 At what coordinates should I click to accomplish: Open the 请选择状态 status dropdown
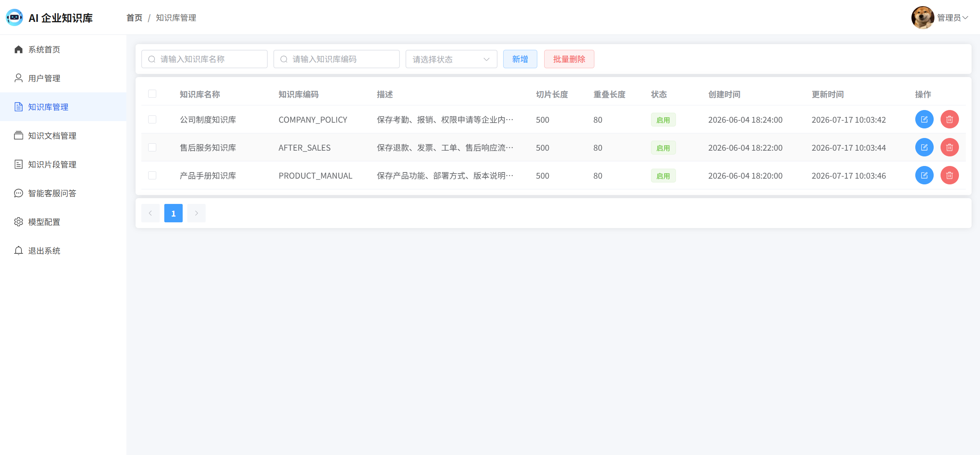451,59
